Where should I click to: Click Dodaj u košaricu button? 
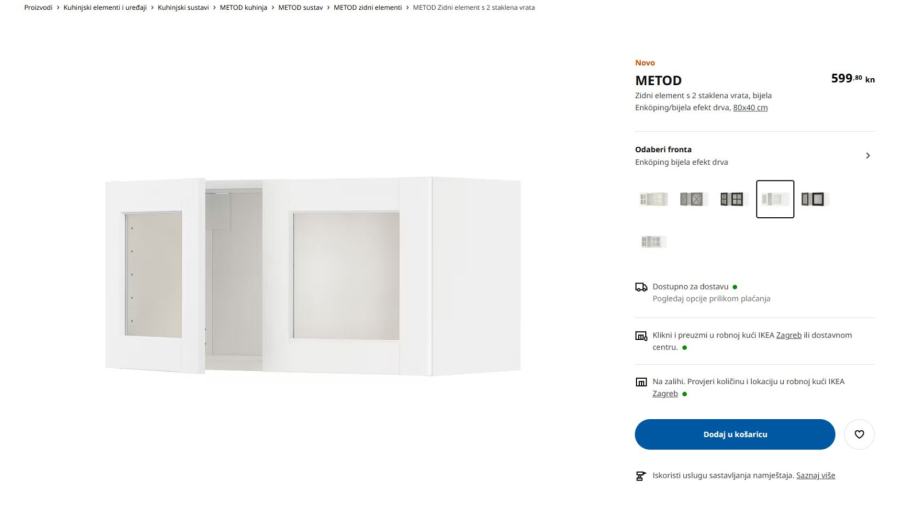pyautogui.click(x=734, y=434)
